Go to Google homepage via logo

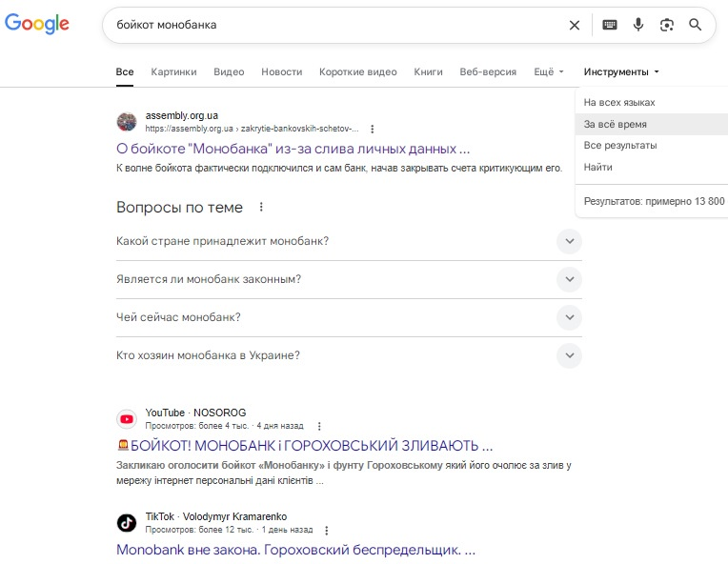(37, 25)
